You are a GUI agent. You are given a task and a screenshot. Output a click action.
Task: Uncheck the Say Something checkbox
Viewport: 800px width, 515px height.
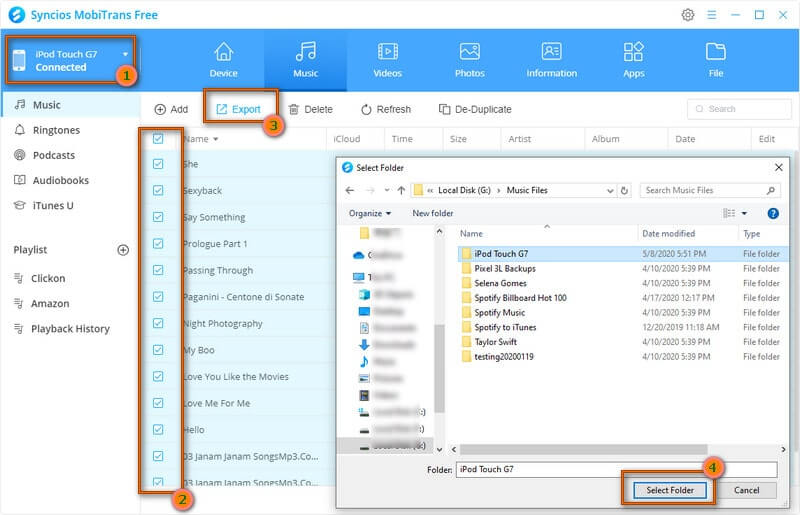coord(158,217)
